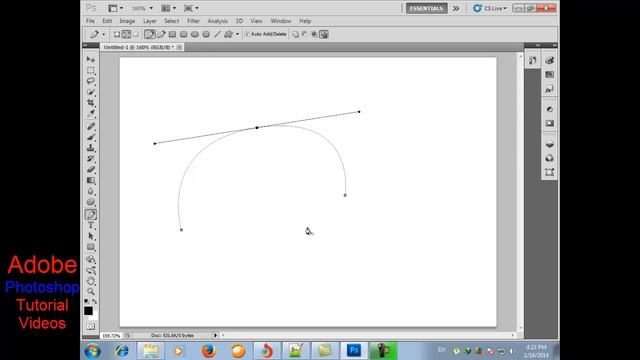Enable Fill Pixels mode in options bar
The width and height of the screenshot is (640, 360).
(136, 34)
